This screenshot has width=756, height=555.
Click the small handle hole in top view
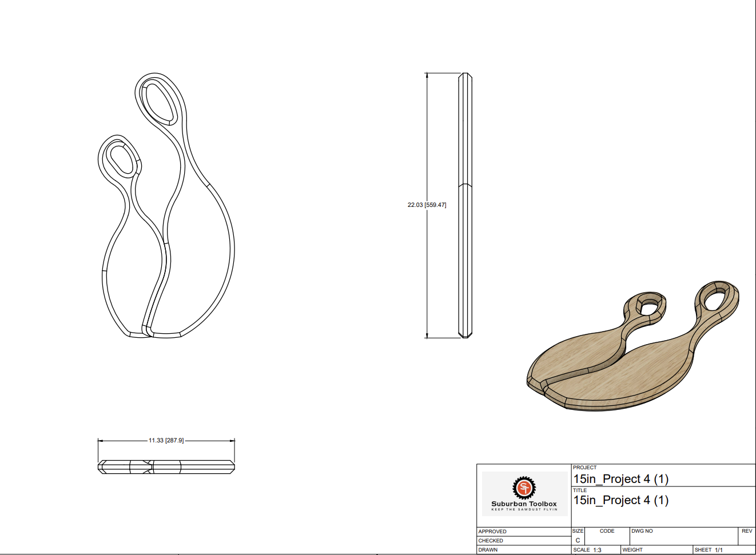(121, 159)
